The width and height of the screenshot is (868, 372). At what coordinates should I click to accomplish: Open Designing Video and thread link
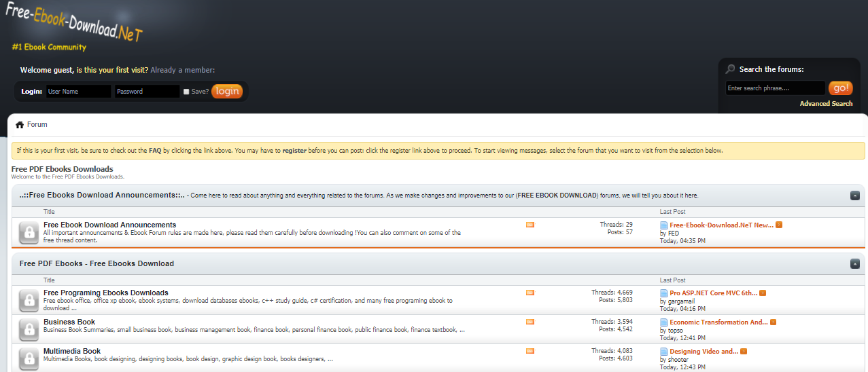pos(704,351)
